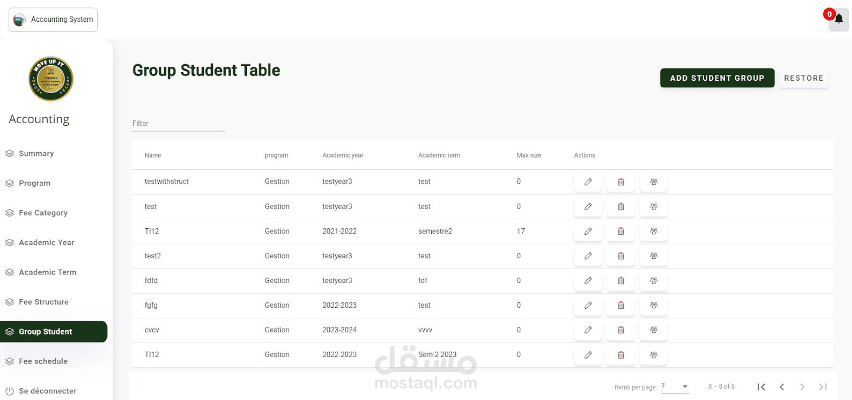The height and width of the screenshot is (400, 852).
Task: Click Accounting System header button
Action: coord(53,20)
